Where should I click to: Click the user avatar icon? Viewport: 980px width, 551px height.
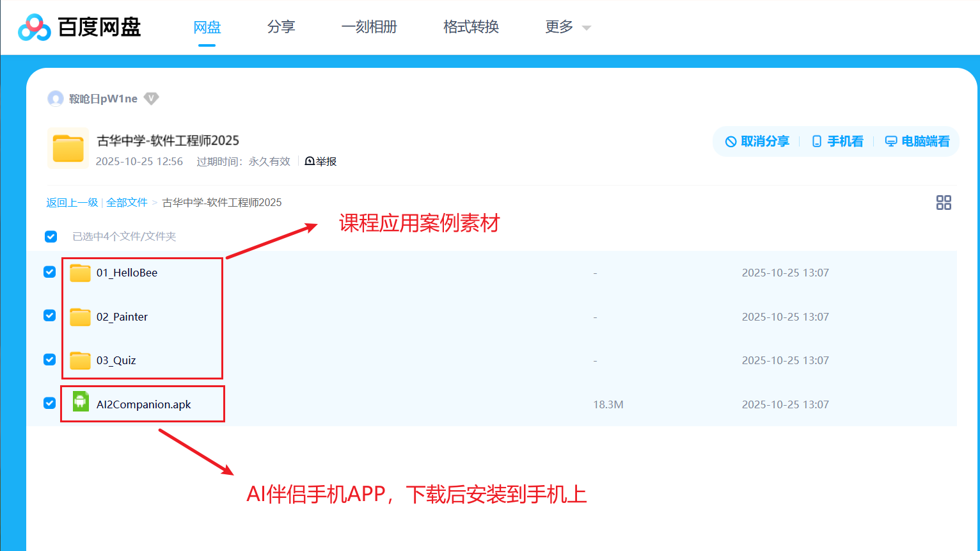[x=56, y=99]
